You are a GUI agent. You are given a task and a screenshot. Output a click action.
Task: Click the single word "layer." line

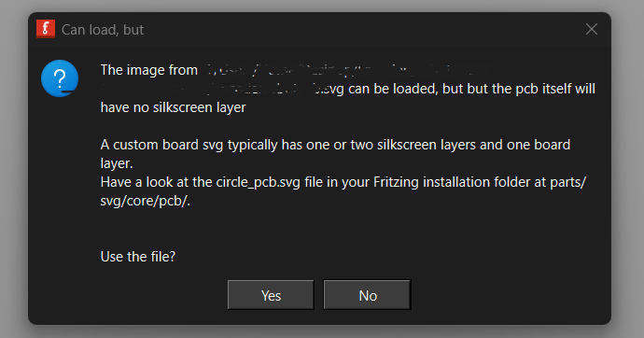[x=117, y=164]
